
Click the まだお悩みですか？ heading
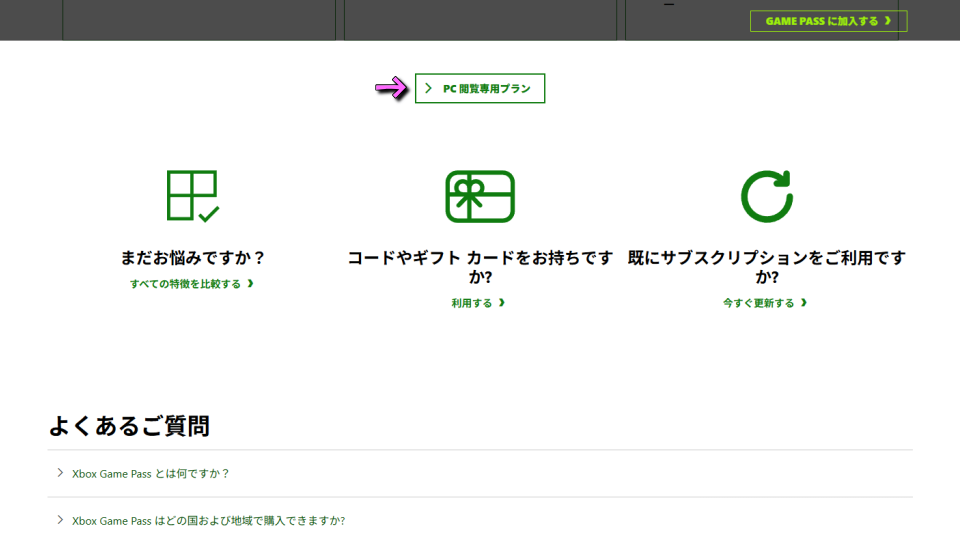pos(193,258)
